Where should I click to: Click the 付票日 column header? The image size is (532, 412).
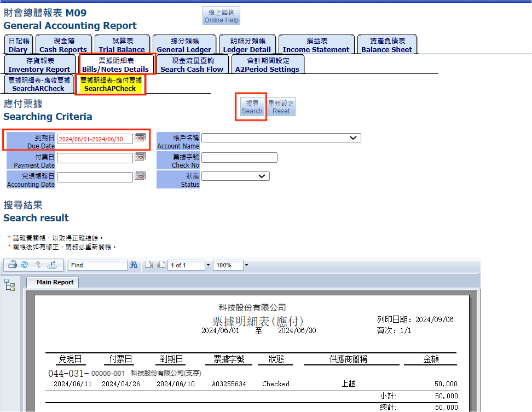[x=120, y=359]
